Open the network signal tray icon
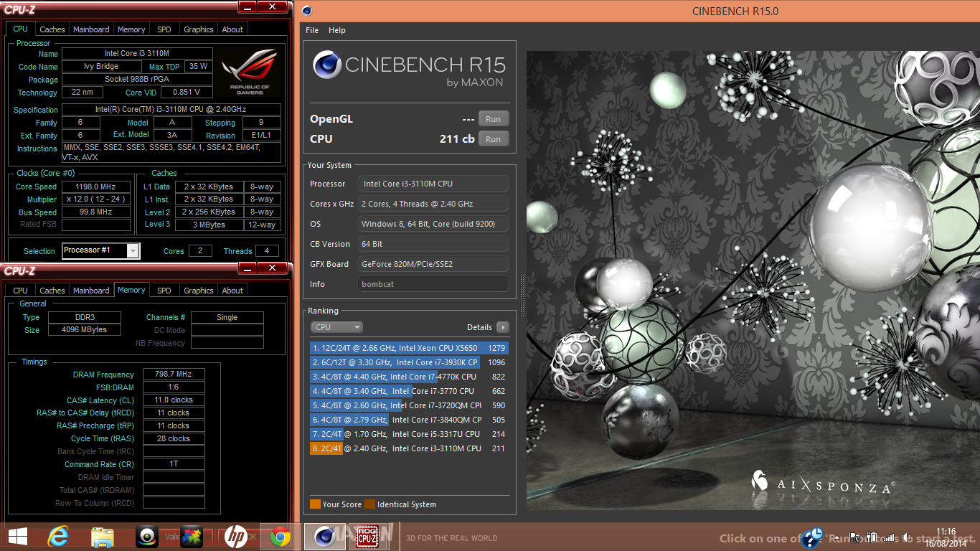This screenshot has height=551, width=980. pos(890,537)
